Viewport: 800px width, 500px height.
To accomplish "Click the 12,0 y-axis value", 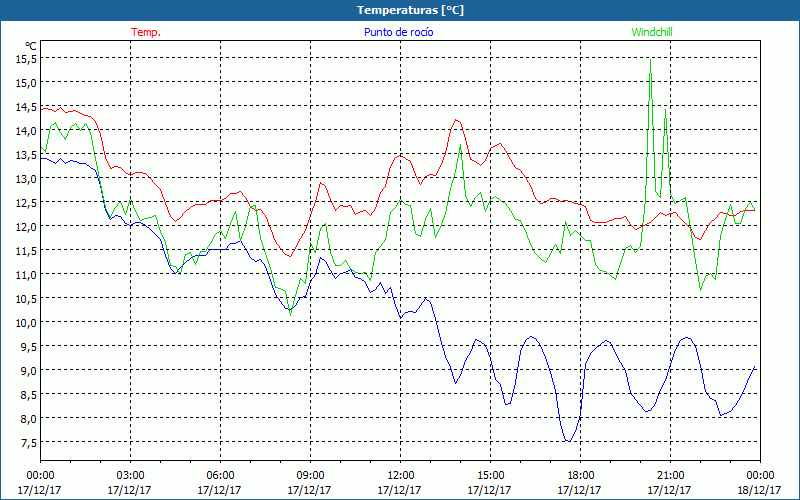I will coord(27,227).
